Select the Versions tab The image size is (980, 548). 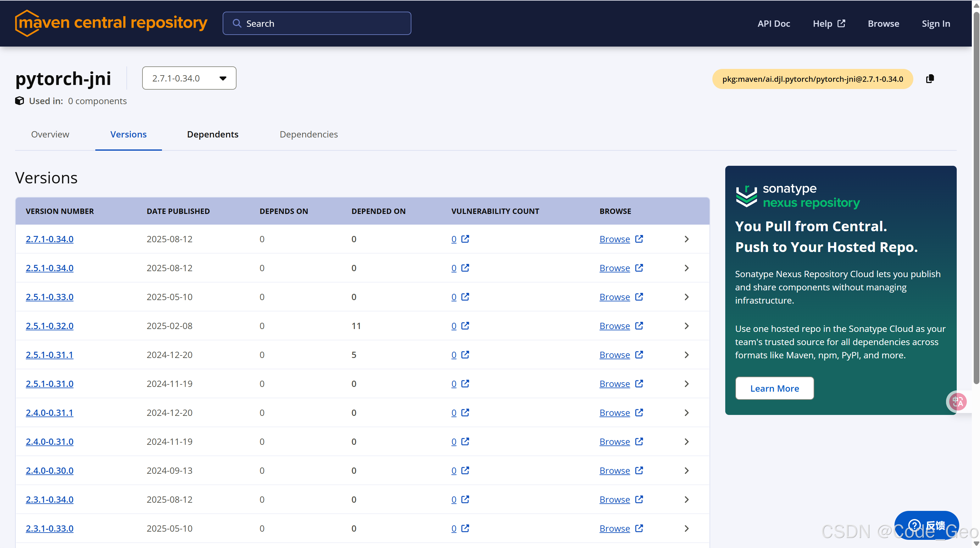click(x=129, y=134)
